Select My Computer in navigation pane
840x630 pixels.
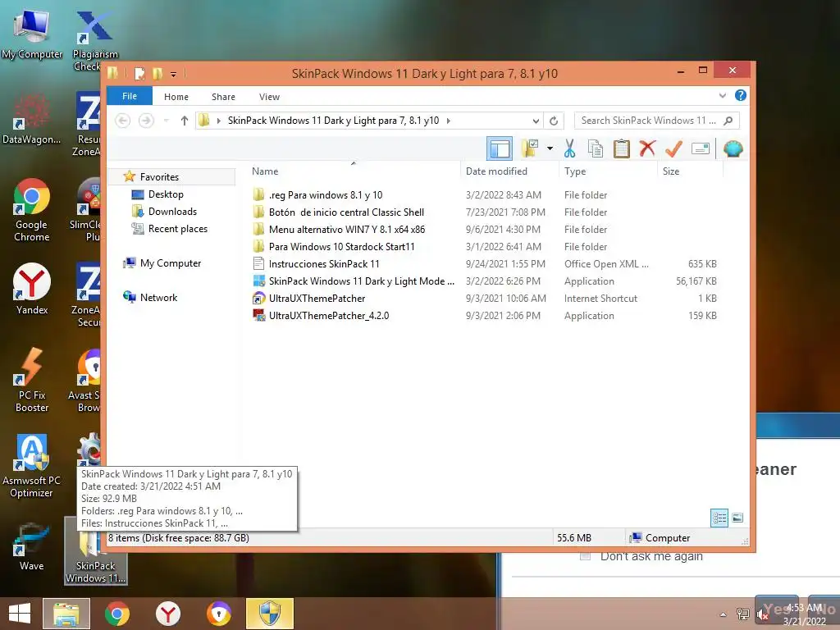pyautogui.click(x=171, y=263)
